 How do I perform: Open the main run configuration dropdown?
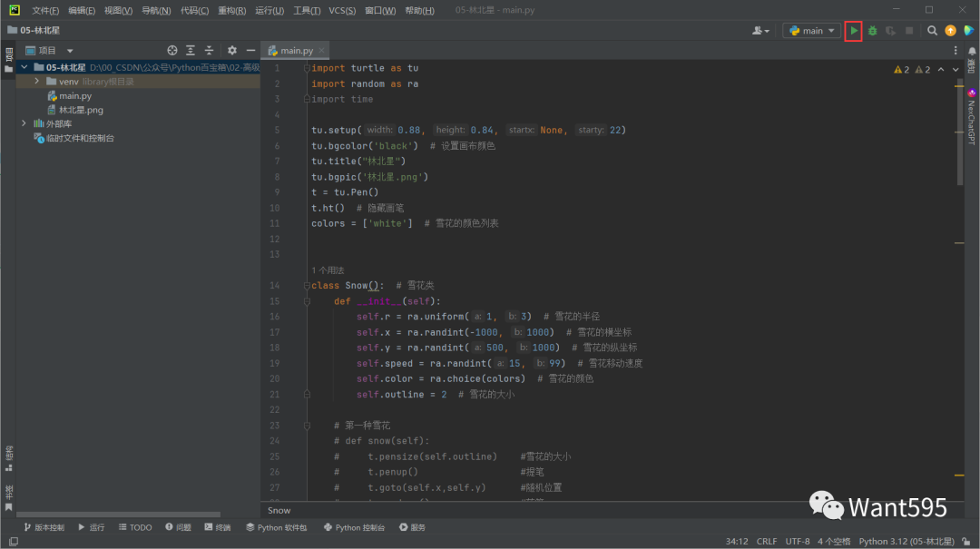coord(812,31)
